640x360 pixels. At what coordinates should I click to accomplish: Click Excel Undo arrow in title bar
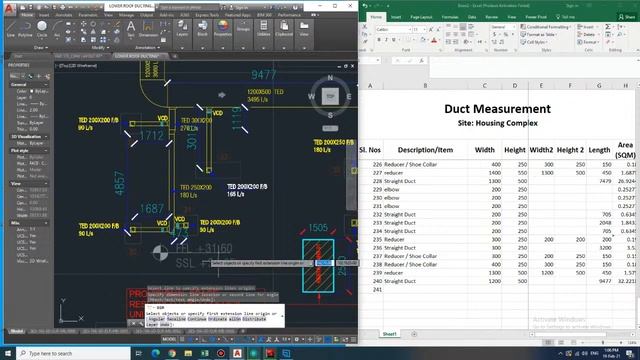pyautogui.click(x=365, y=6)
